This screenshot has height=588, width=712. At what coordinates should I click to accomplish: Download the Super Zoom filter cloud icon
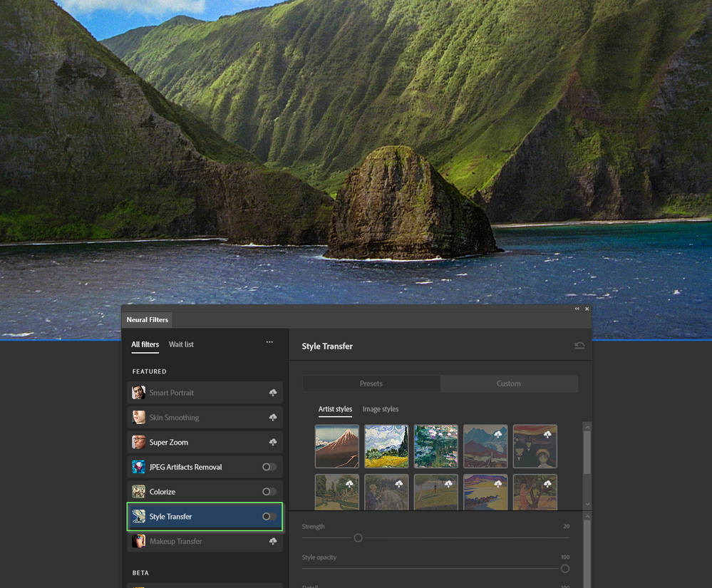coord(273,442)
